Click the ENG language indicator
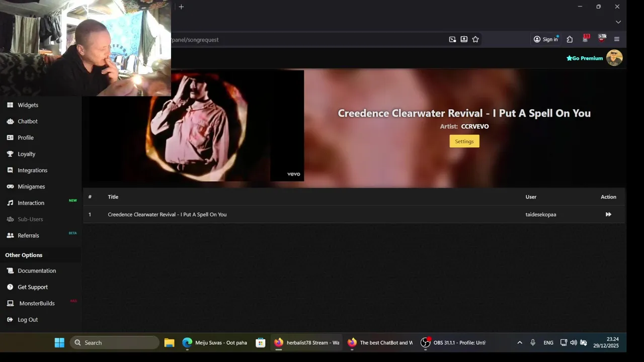 pyautogui.click(x=548, y=343)
